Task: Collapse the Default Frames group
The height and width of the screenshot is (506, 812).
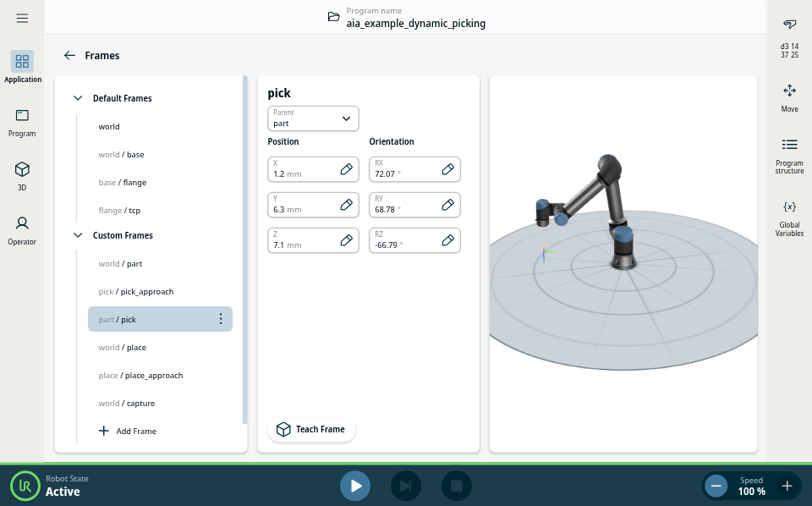Action: tap(78, 98)
